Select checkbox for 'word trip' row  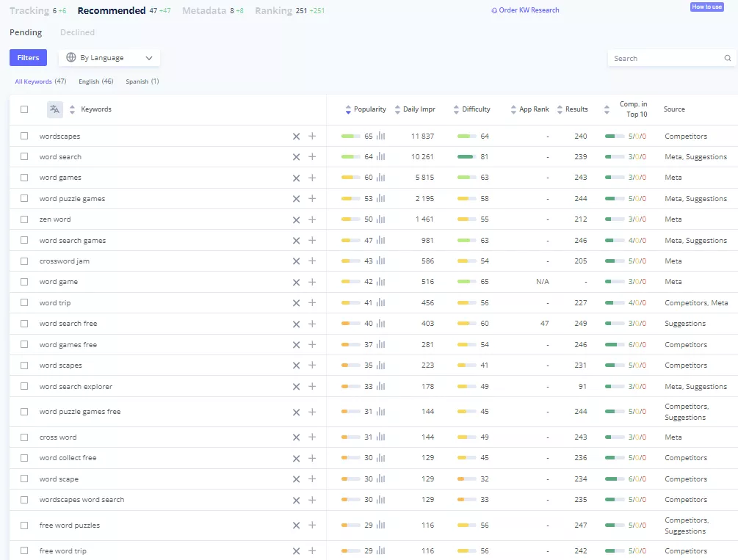(24, 302)
